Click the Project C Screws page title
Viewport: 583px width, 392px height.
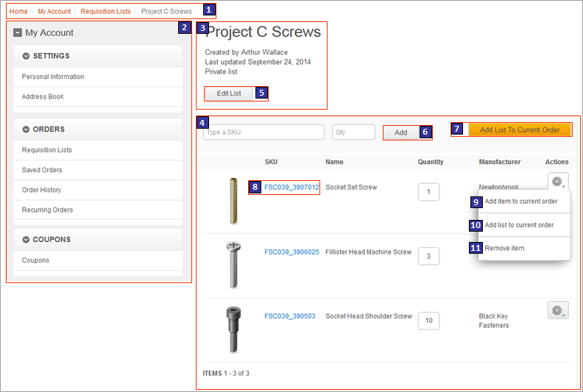[263, 32]
